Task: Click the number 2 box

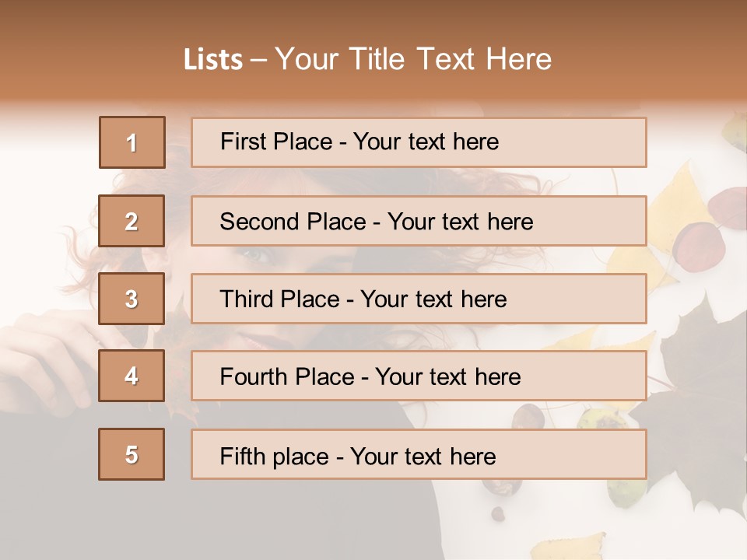Action: (x=132, y=221)
